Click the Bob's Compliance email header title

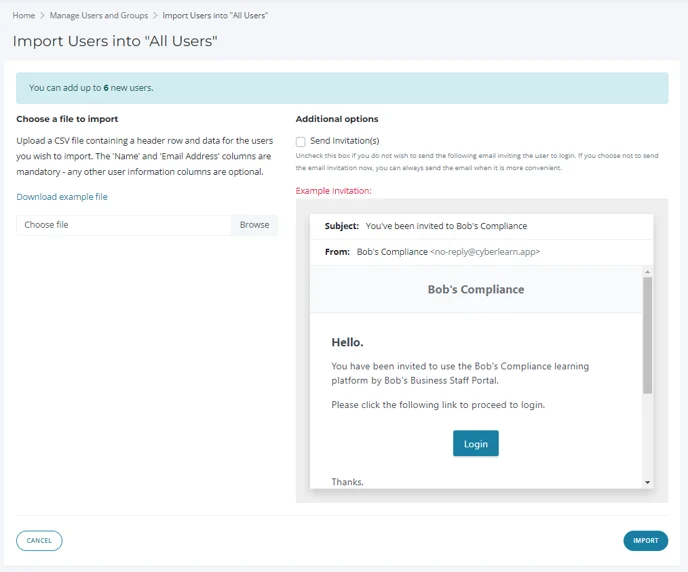tap(475, 290)
